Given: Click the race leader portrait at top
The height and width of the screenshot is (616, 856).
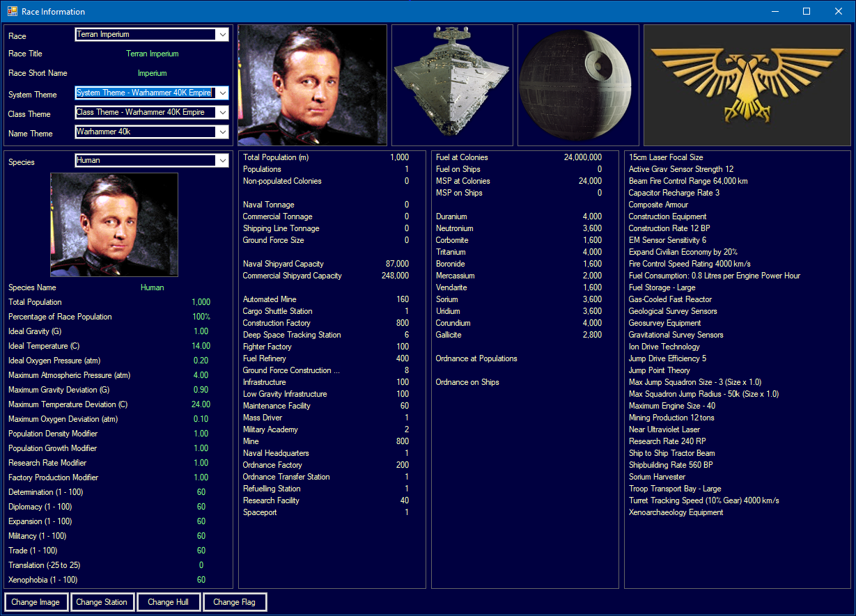Looking at the screenshot, I should [x=313, y=85].
